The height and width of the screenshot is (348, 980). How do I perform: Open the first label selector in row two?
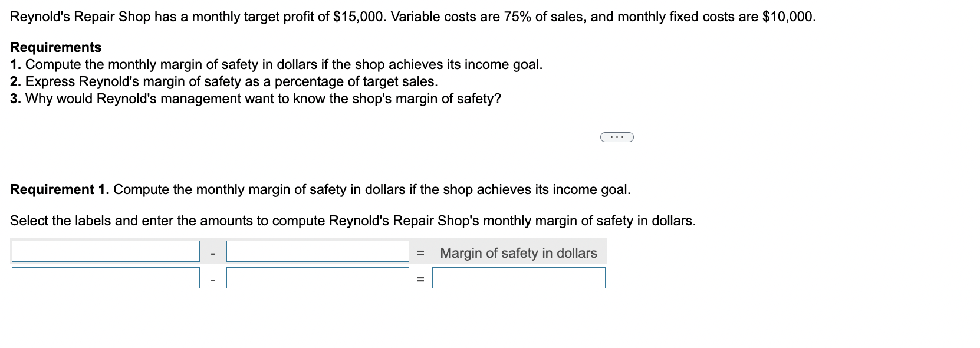click(x=105, y=277)
